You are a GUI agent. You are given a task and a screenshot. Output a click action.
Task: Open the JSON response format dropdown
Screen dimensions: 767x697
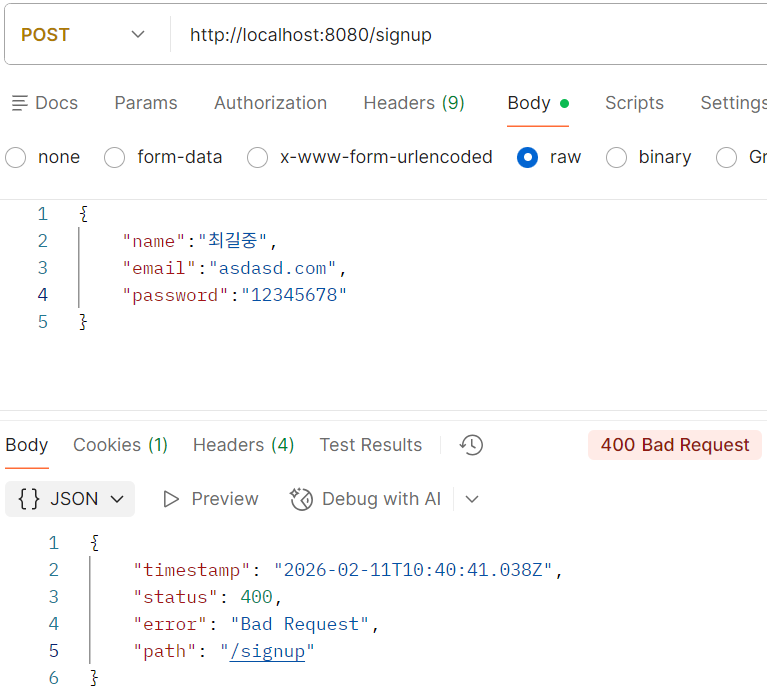coord(70,499)
